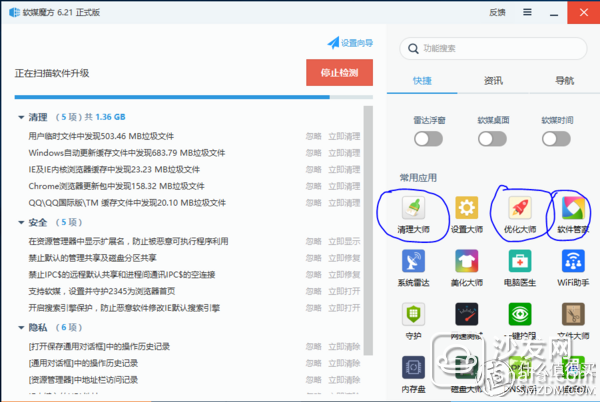600x402 pixels.
Task: Open the green eye app icon
Action: (x=520, y=314)
